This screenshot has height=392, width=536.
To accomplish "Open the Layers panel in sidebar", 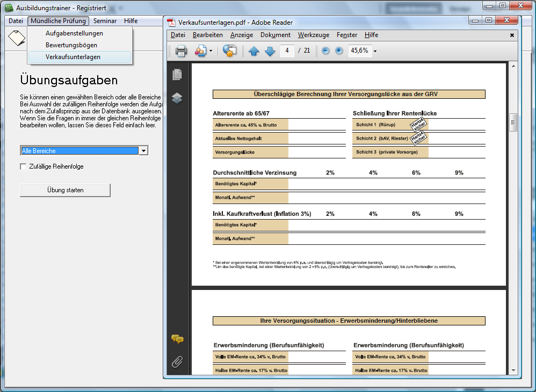I will click(177, 98).
